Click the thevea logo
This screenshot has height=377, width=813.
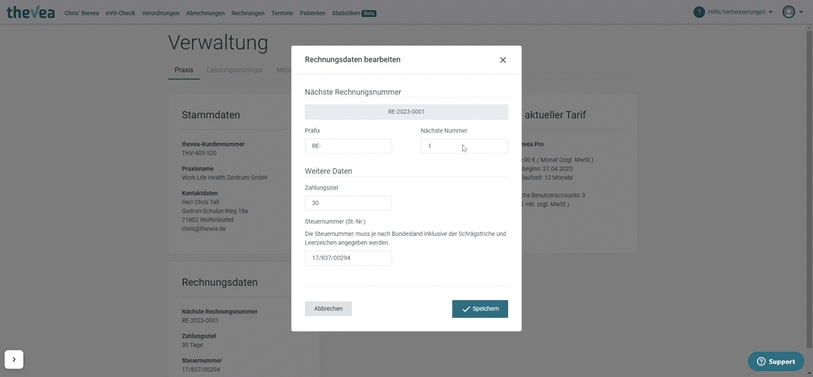pos(31,12)
